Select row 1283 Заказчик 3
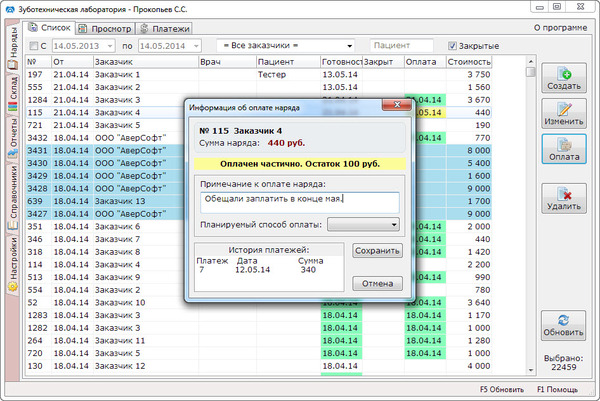600x401 pixels. click(259, 315)
